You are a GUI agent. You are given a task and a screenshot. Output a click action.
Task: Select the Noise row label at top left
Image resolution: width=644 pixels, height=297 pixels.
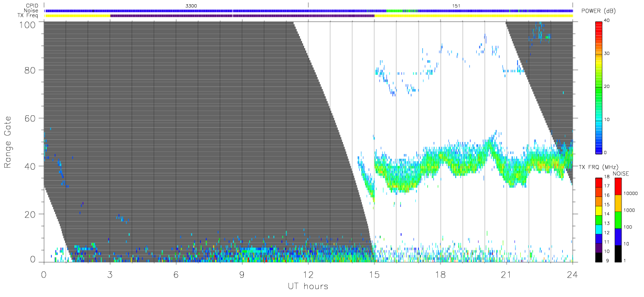coord(31,10)
